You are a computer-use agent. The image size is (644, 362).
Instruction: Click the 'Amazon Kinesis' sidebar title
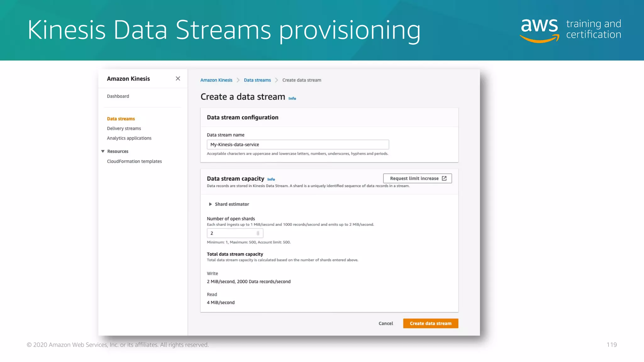click(128, 79)
